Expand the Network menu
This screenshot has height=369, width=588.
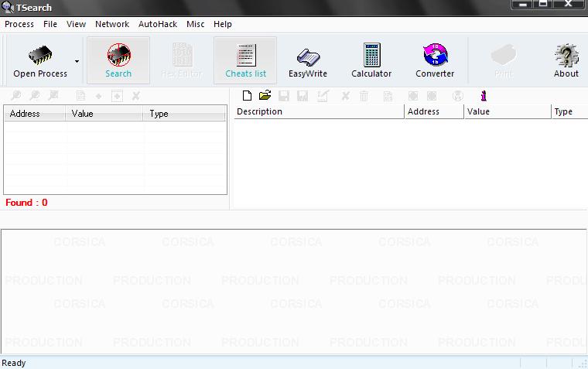click(112, 24)
